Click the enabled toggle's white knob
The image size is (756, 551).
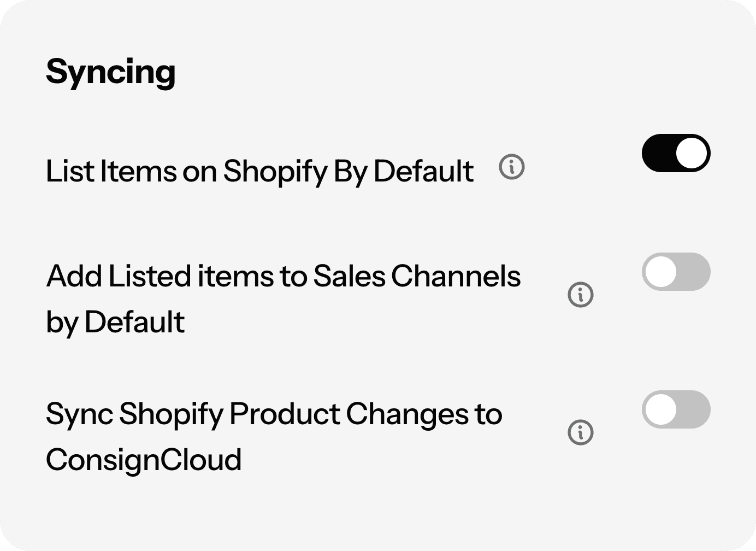tap(690, 153)
